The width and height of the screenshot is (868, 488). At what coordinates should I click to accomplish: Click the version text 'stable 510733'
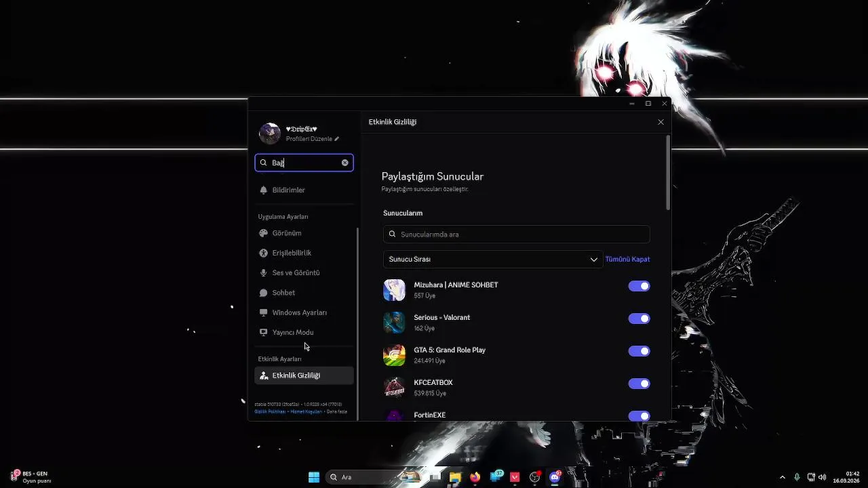268,404
